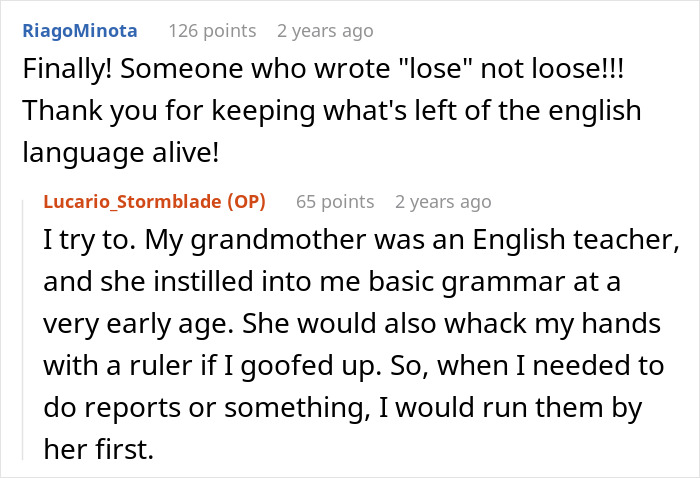The height and width of the screenshot is (478, 700).
Task: Open the reply's 2 years ago timestamp
Action: [x=443, y=202]
